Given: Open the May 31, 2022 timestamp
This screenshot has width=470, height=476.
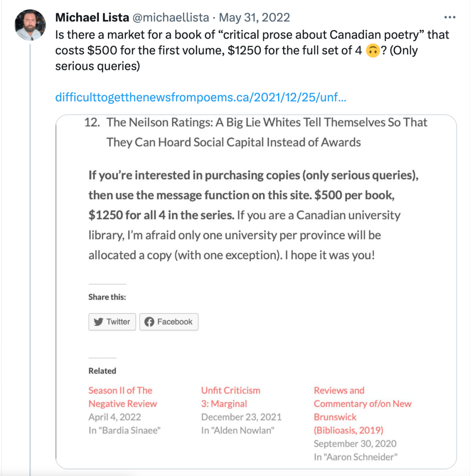Looking at the screenshot, I should pyautogui.click(x=254, y=18).
